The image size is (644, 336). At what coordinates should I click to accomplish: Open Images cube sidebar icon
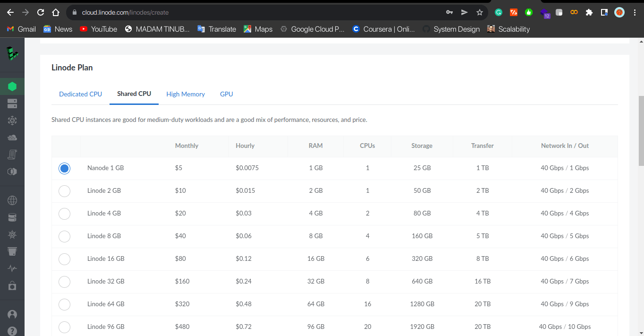point(12,172)
